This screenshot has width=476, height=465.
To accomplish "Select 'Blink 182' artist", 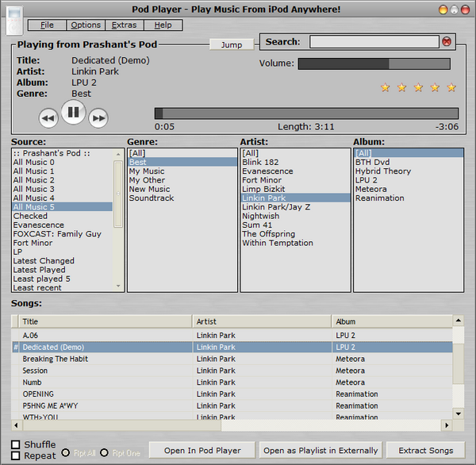I will point(296,162).
